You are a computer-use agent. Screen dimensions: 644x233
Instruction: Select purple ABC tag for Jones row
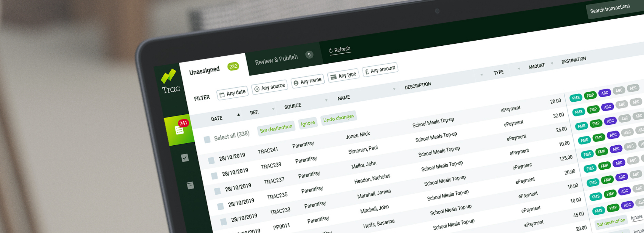605,93
